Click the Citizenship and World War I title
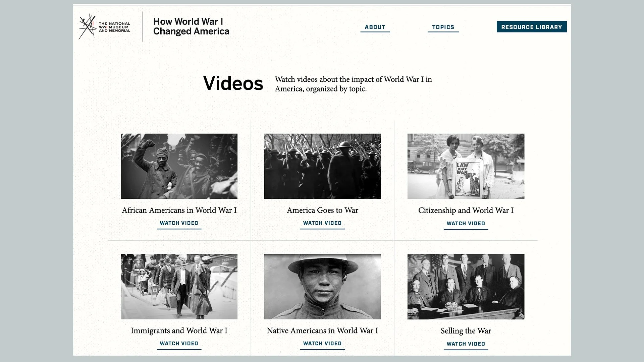This screenshot has height=362, width=644. click(x=466, y=210)
